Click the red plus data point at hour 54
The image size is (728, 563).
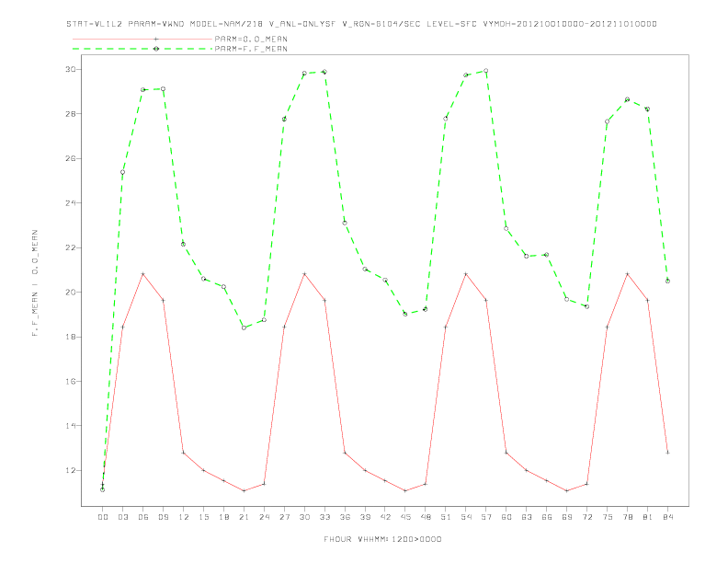(x=466, y=274)
